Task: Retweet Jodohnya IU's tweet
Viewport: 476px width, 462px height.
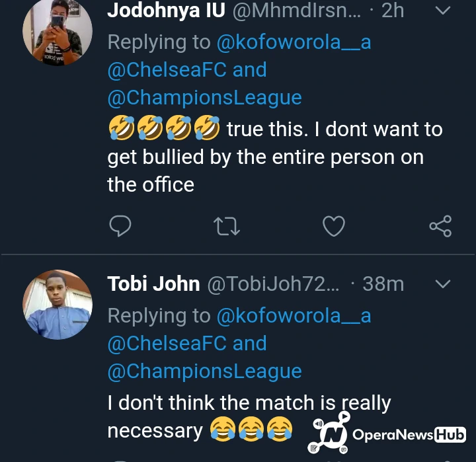Action: point(227,226)
